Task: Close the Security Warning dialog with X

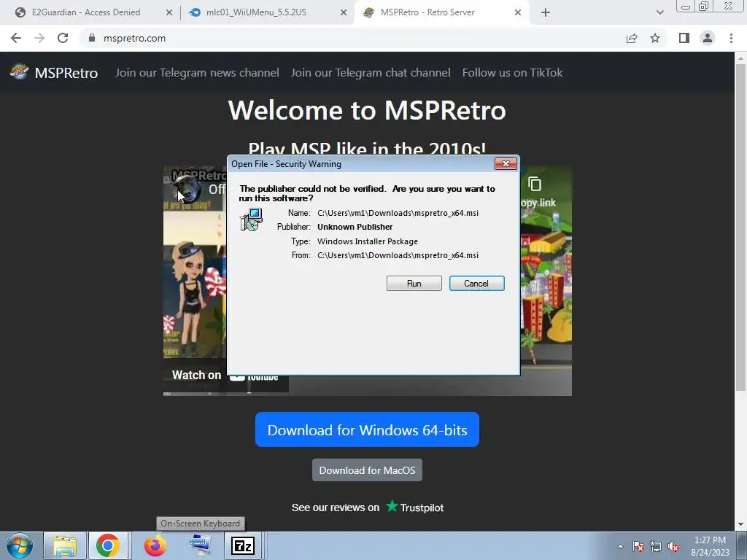Action: [x=506, y=164]
